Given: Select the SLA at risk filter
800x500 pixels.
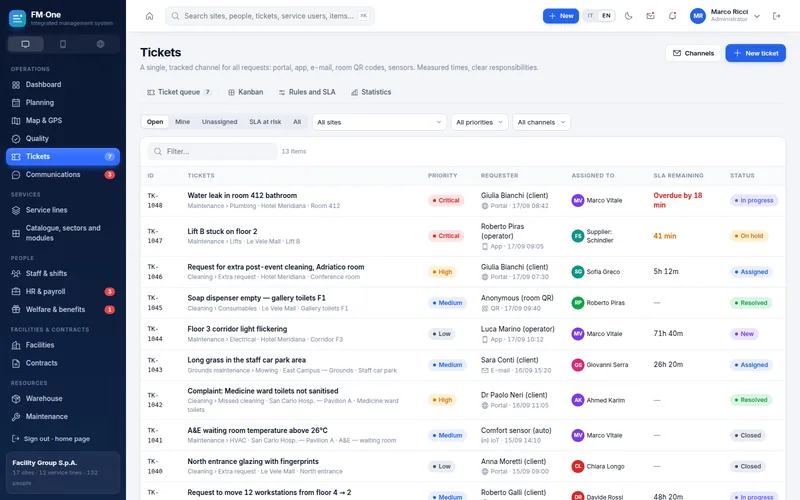Looking at the screenshot, I should 265,122.
